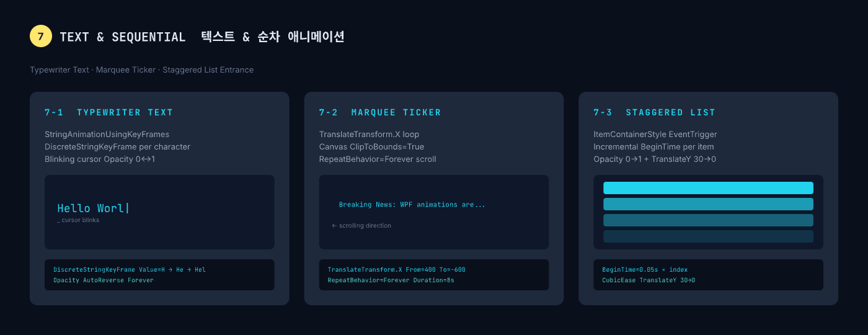Click the CubicEase TranslateY code line
This screenshot has height=335, width=868.
(x=649, y=280)
